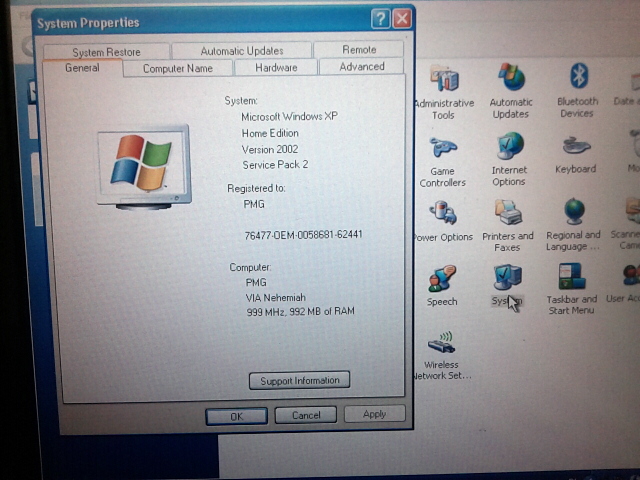Screen dimensions: 640x480
Task: Click the 'Version 2002' text
Action: tap(270, 149)
